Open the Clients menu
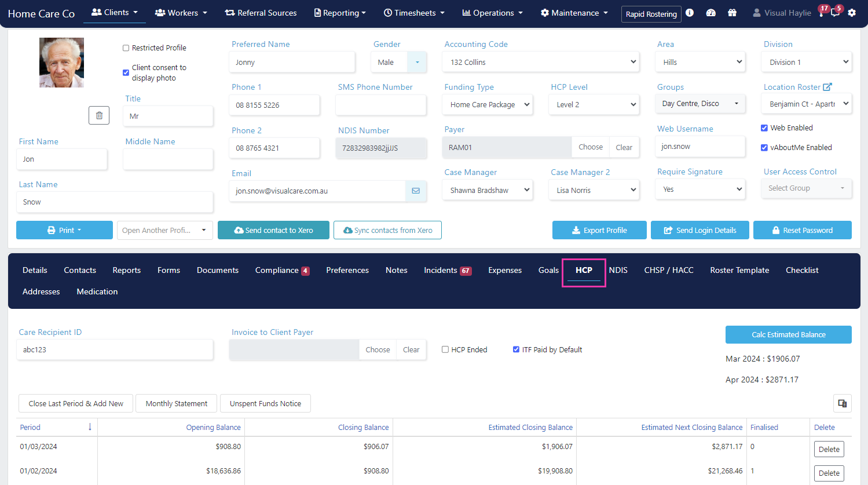The width and height of the screenshot is (868, 485). pyautogui.click(x=115, y=12)
